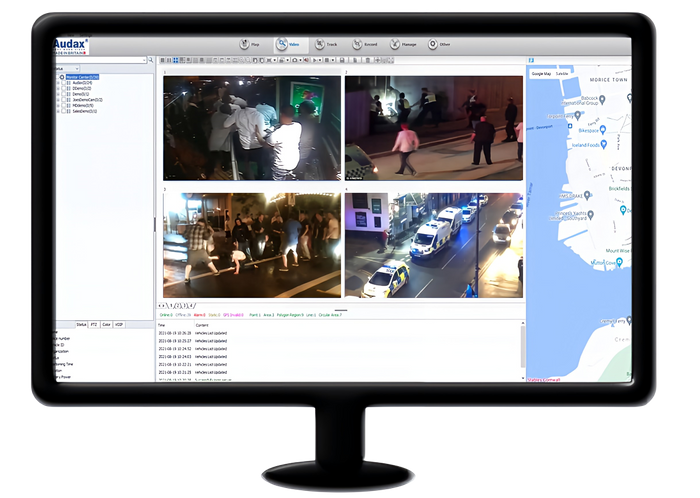This screenshot has height=498, width=700.
Task: Expand the SalesDemo tree node
Action: pyautogui.click(x=58, y=111)
